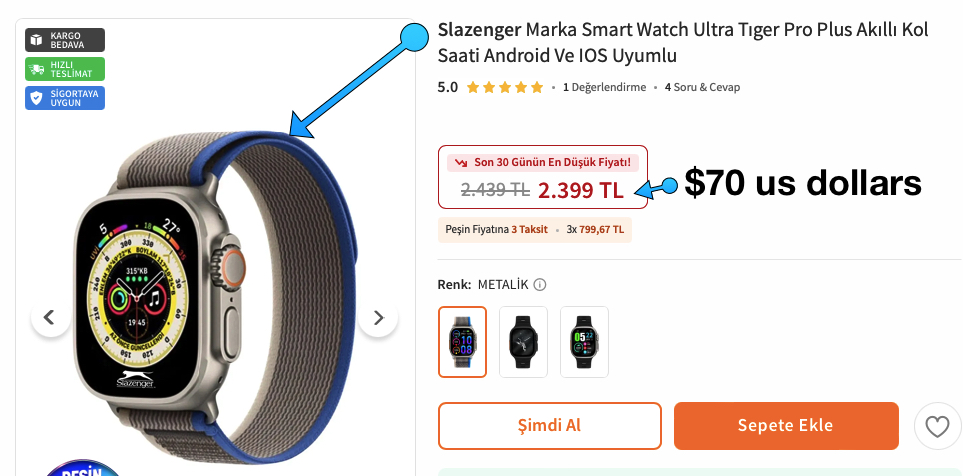
Task: Select the middle black watch variant
Action: pyautogui.click(x=523, y=341)
